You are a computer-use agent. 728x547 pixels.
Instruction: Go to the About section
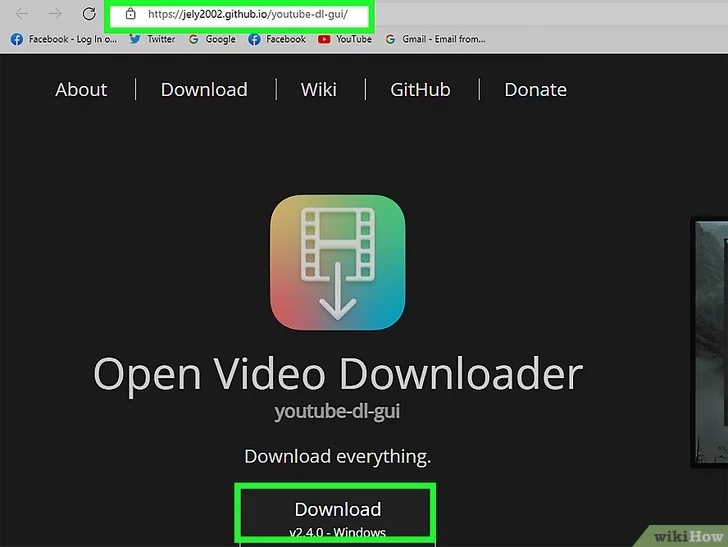click(81, 90)
